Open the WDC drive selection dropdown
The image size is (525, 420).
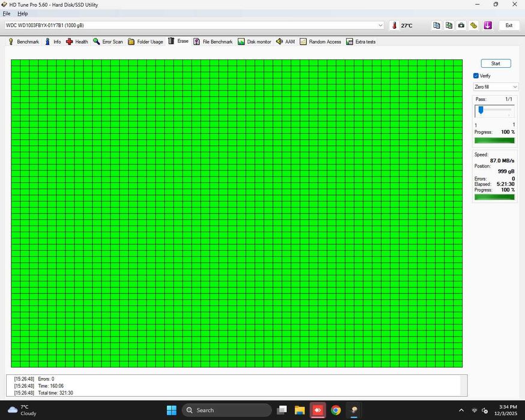(x=194, y=25)
